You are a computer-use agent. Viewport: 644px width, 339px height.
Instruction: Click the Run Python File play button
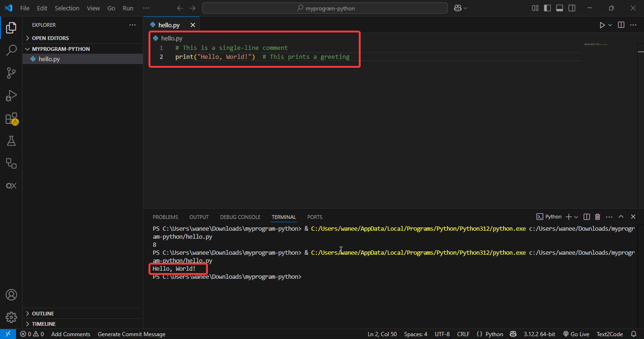pyautogui.click(x=602, y=25)
